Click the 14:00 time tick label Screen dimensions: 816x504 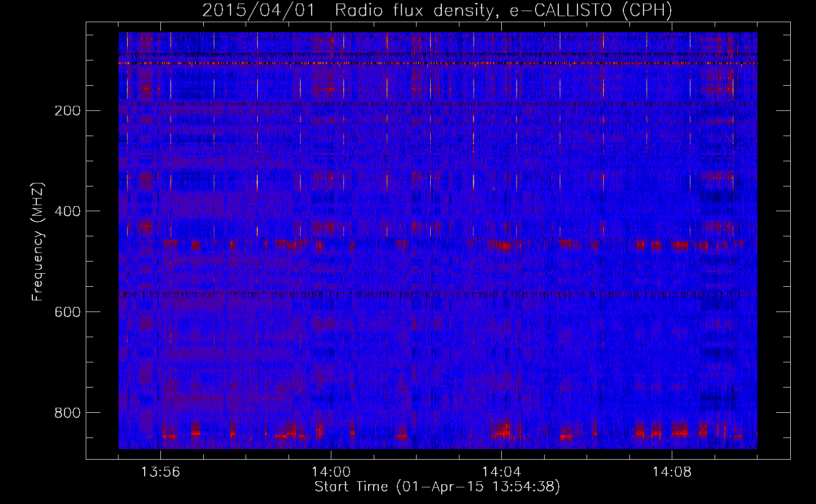(x=331, y=472)
